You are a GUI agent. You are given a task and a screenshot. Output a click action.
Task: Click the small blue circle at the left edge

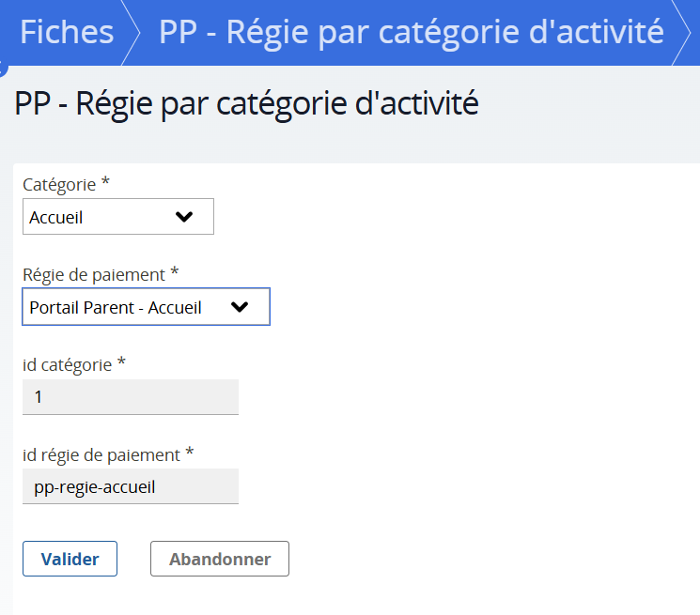tap(3, 69)
